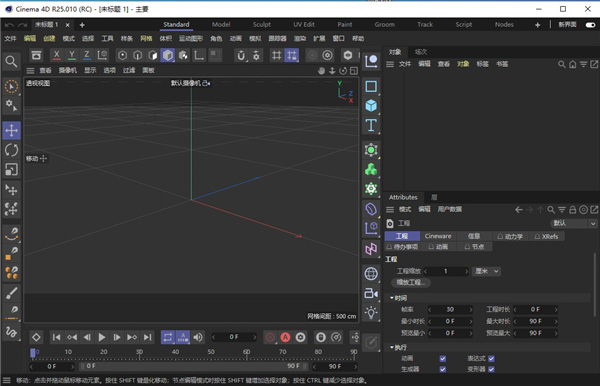Open the object manager hamburger menu

point(390,64)
